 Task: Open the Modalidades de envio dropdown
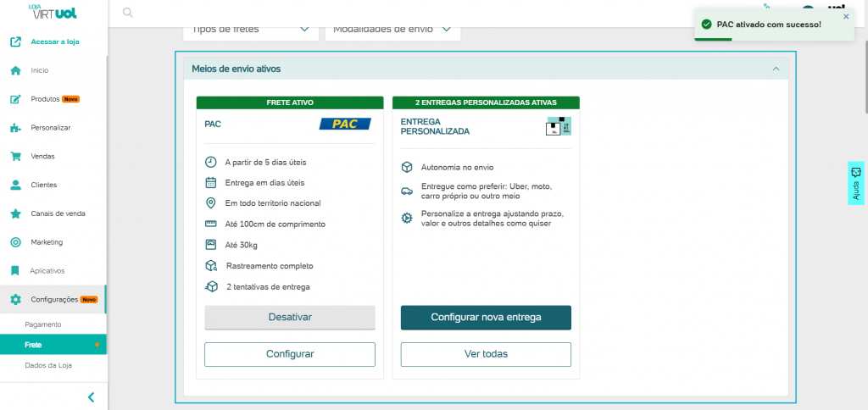pyautogui.click(x=392, y=29)
